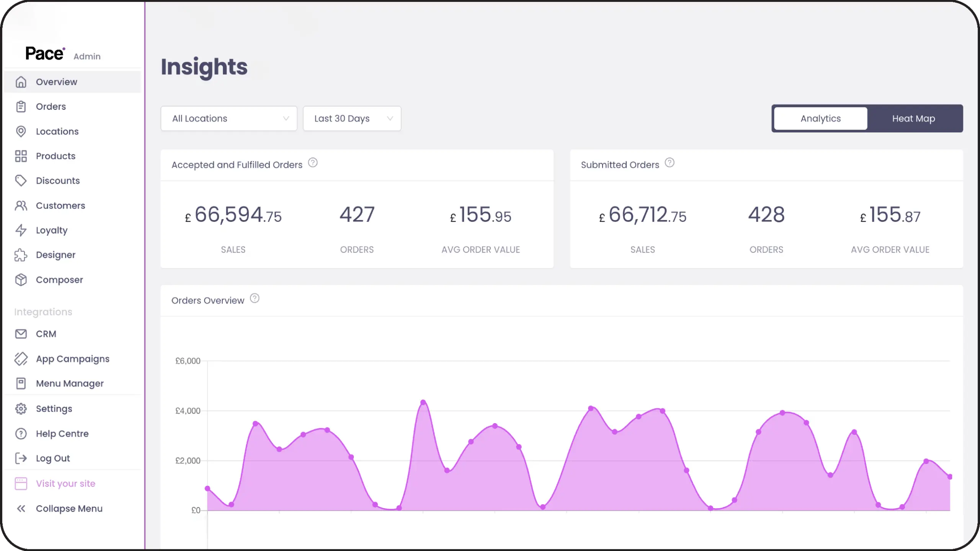The image size is (980, 551).
Task: Click Log Out in the sidebar
Action: pyautogui.click(x=52, y=458)
